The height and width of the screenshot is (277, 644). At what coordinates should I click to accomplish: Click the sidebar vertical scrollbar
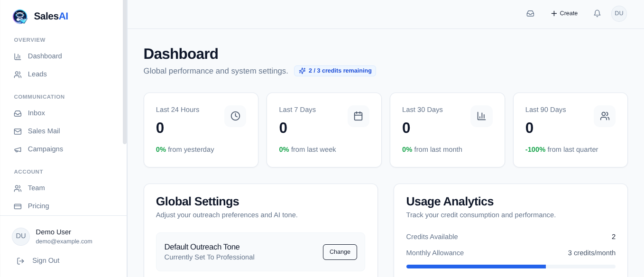(x=125, y=72)
